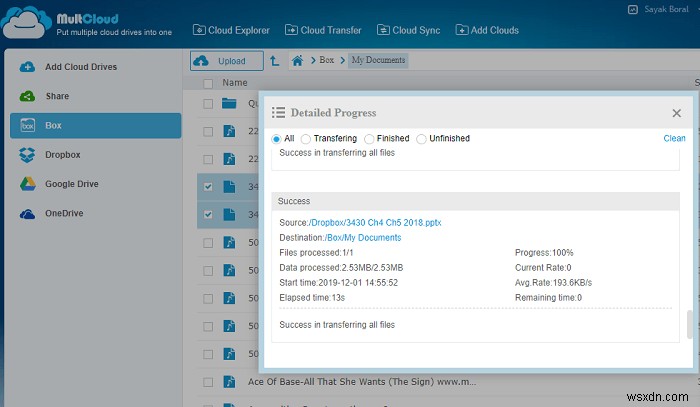Click the blue folder icon in first row
700x407 pixels.
click(229, 104)
